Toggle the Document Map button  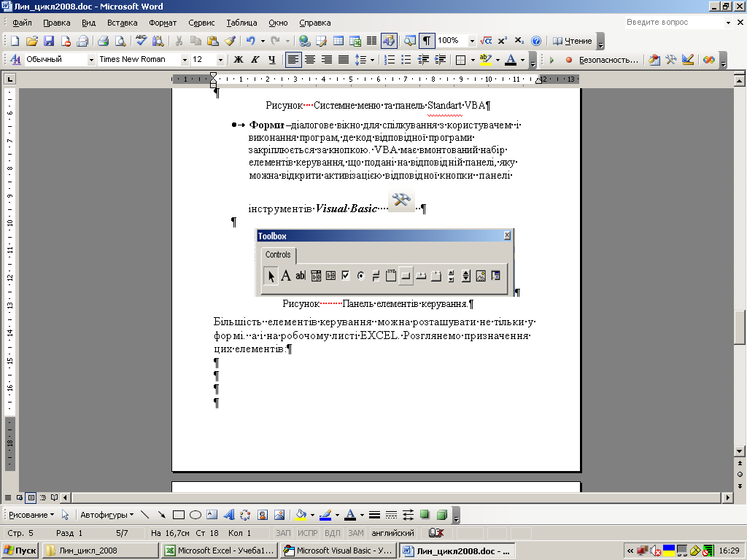tap(410, 41)
